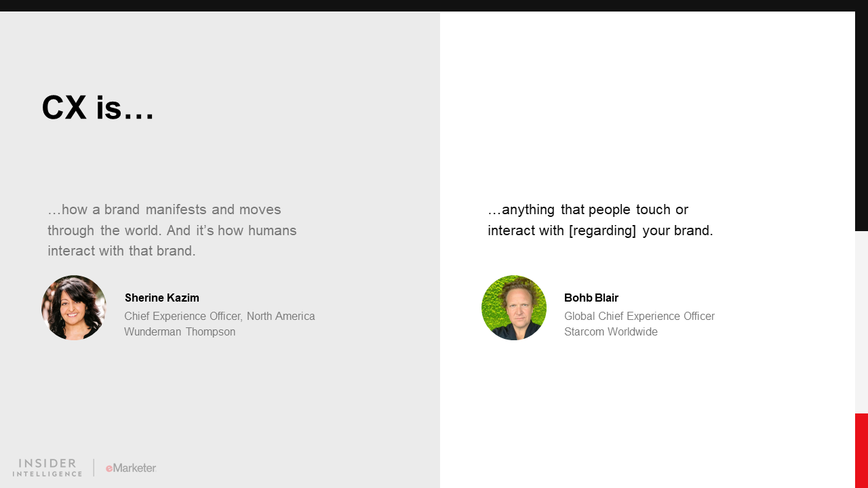The image size is (868, 488).
Task: Click the "Starcom Worldwide" company text
Action: point(611,332)
